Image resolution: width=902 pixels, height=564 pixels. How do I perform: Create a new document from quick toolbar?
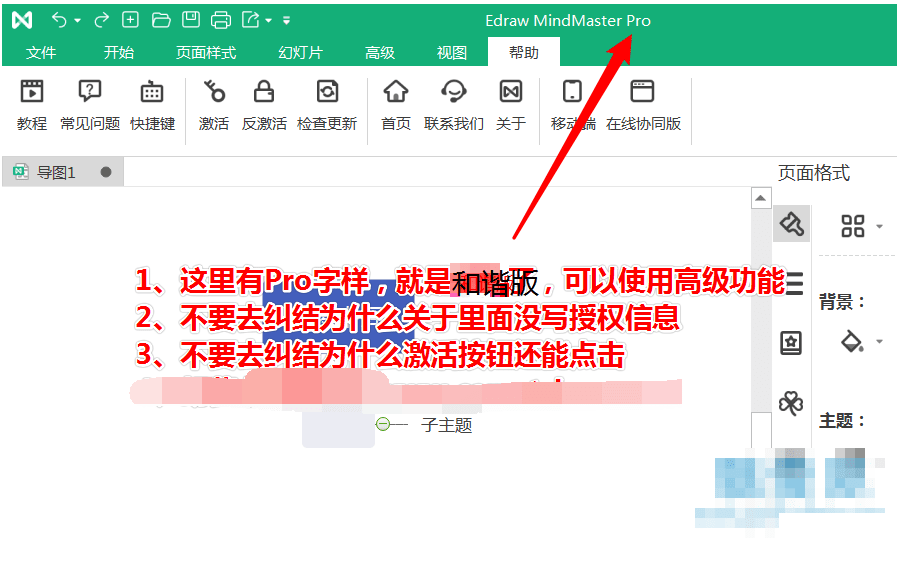131,20
